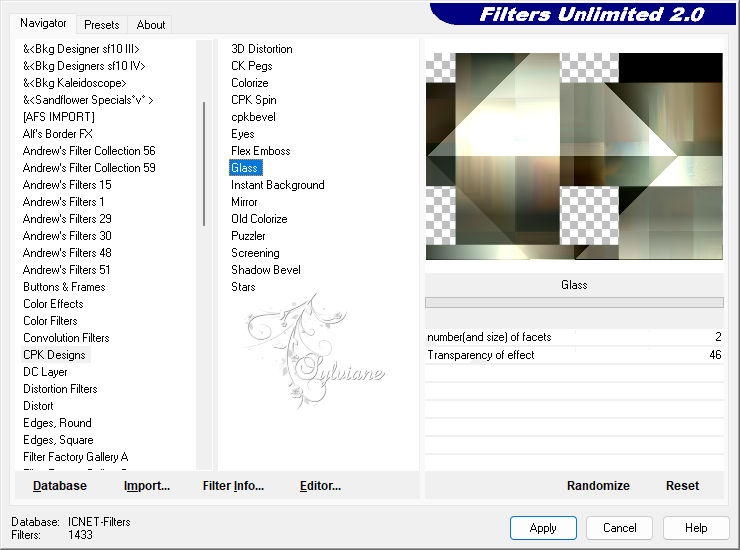The image size is (740, 550).
Task: Randomize the filter settings
Action: [x=598, y=485]
